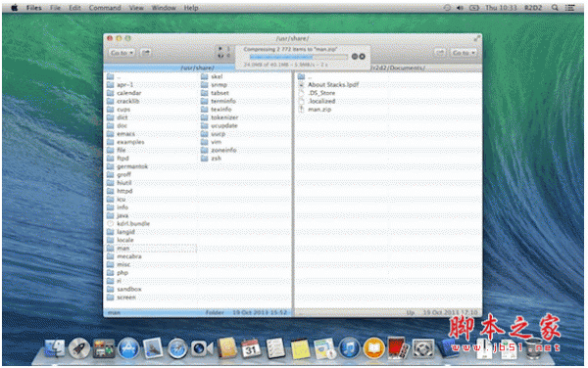Open the Command menu
588x368 pixels.
[105, 8]
